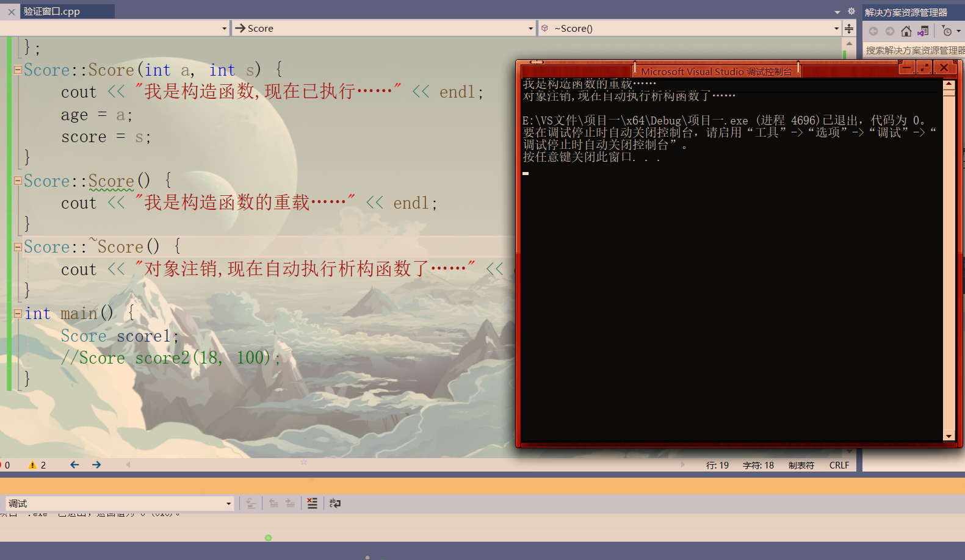Click the character indicator 字符: 18
Viewport: 965px width, 560px height.
click(758, 465)
